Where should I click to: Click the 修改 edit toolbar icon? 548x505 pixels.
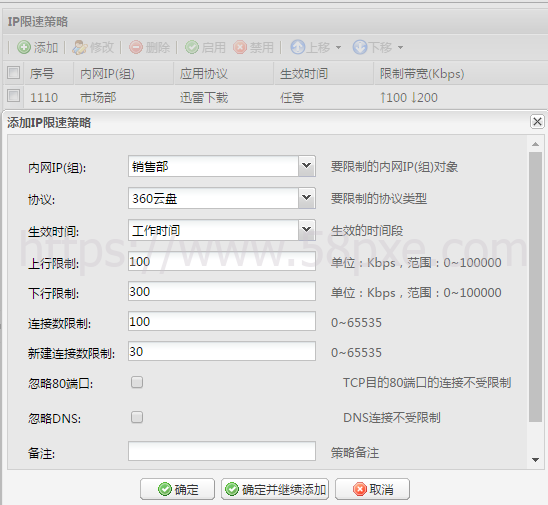coord(80,47)
